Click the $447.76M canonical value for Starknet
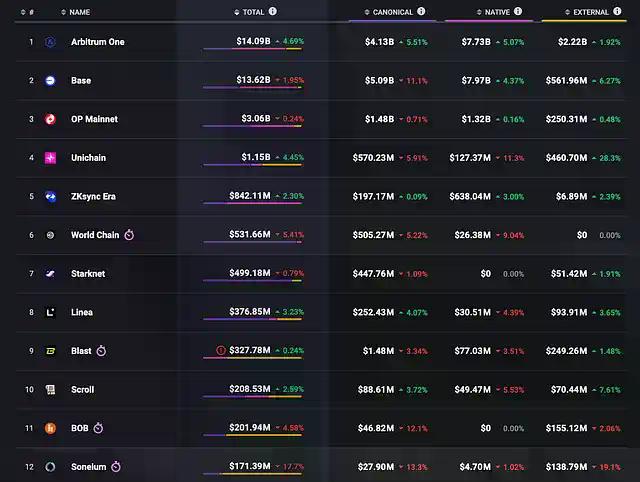 tap(373, 274)
